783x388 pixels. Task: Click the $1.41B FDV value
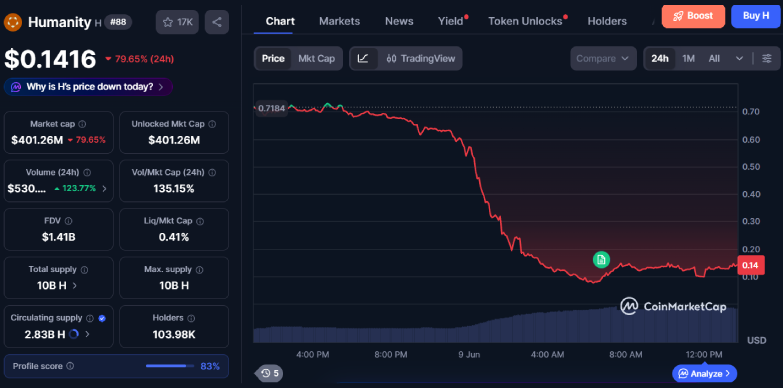tap(59, 237)
